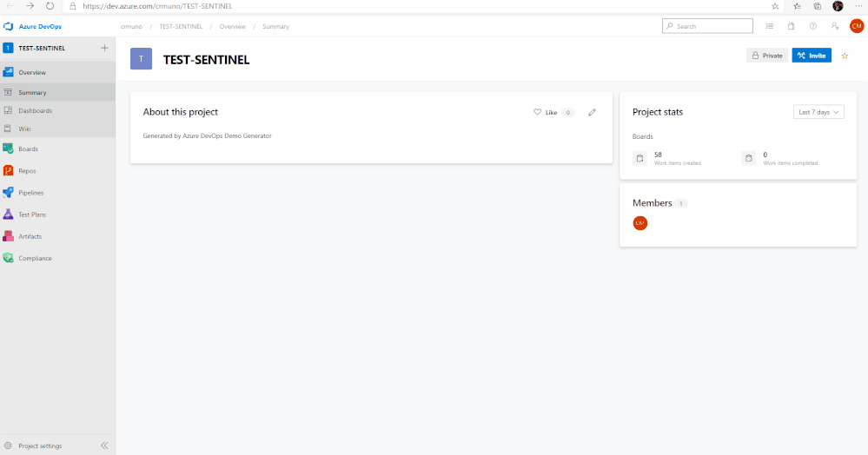Click the Azure DevOps logo icon
868x455 pixels.
click(9, 27)
